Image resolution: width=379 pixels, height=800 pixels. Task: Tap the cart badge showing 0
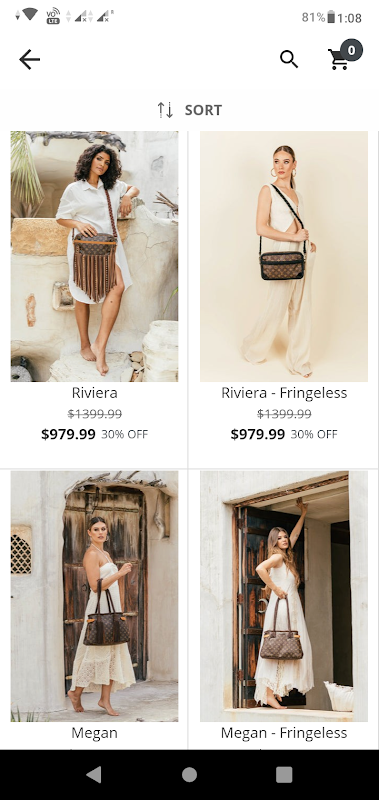pos(351,50)
